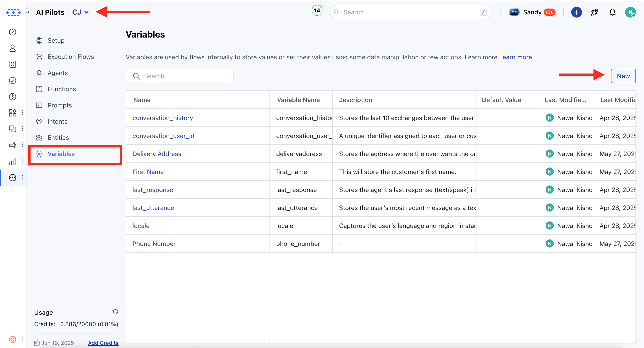The image size is (644, 348).
Task: Click the credits usage progress bar
Action: [76, 334]
